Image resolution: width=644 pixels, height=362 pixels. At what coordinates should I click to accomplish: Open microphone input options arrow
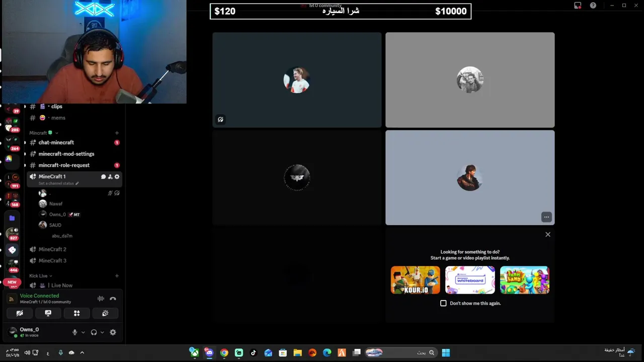[x=83, y=332]
